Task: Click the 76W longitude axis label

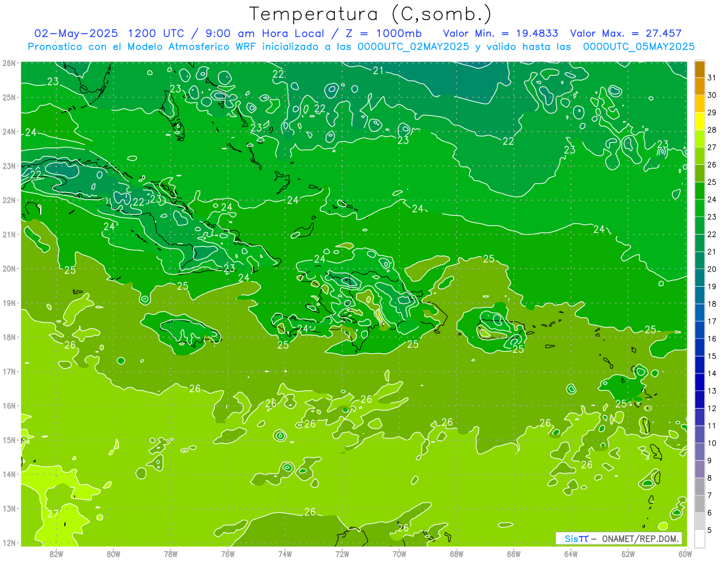Action: click(227, 553)
